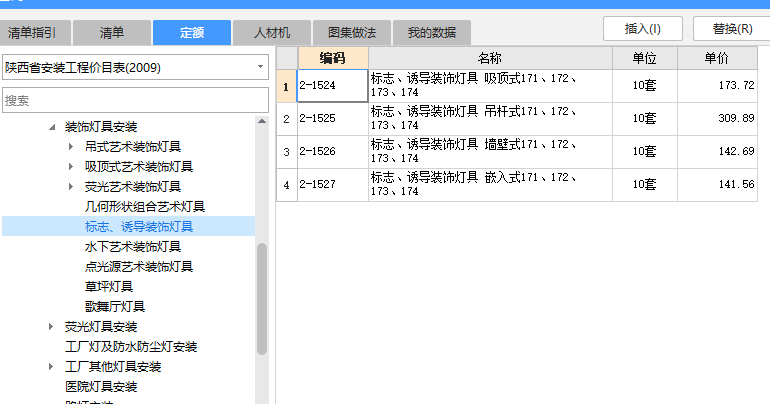Select code cell 2-1526
Screen dimensions: 770x404
332,152
